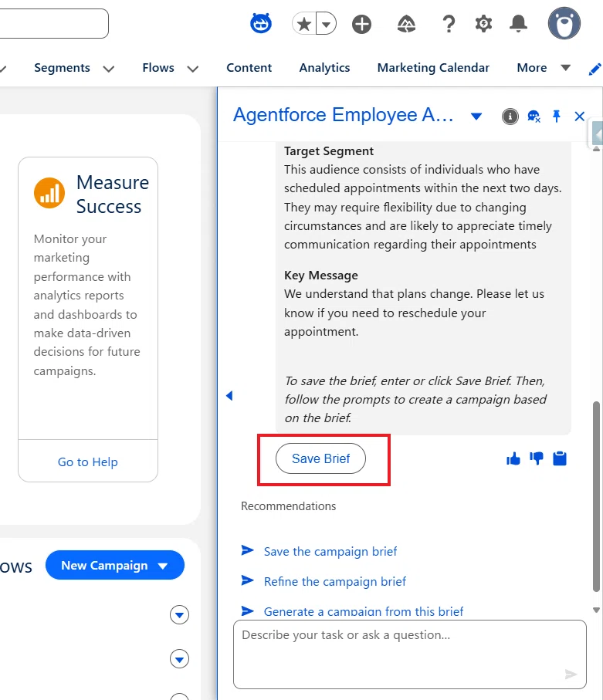Viewport: 603px width, 700px height.
Task: Give thumbs up feedback on response
Action: [513, 458]
